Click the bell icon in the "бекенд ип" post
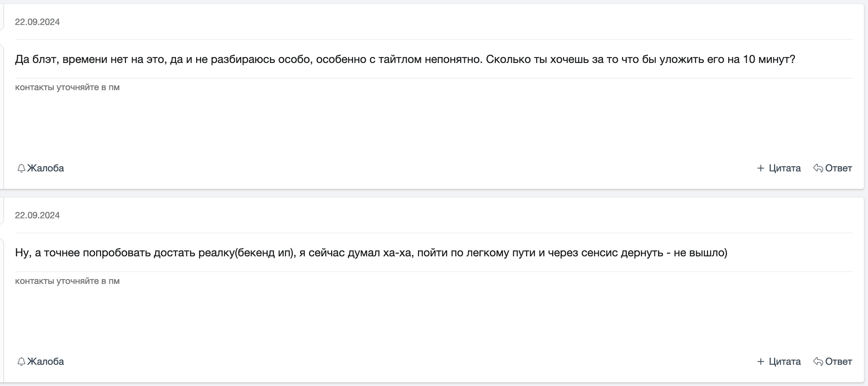Image resolution: width=868 pixels, height=386 pixels. pyautogui.click(x=21, y=362)
